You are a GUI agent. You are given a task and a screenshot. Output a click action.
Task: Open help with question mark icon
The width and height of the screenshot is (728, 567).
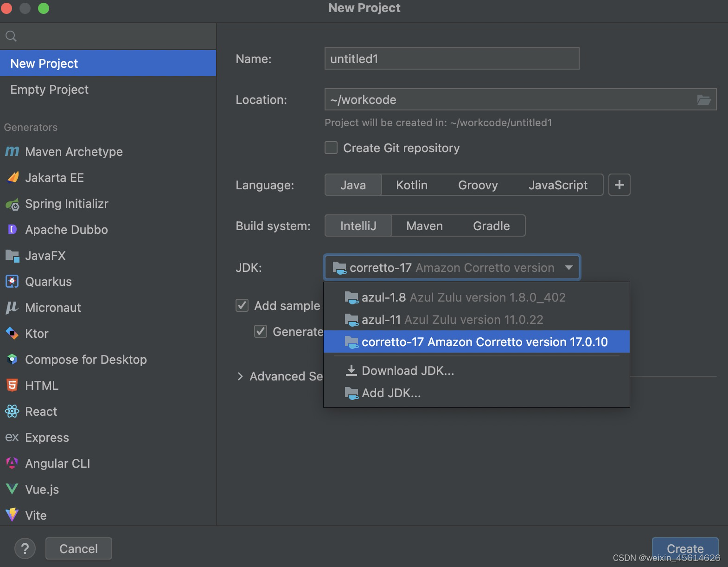tap(25, 549)
